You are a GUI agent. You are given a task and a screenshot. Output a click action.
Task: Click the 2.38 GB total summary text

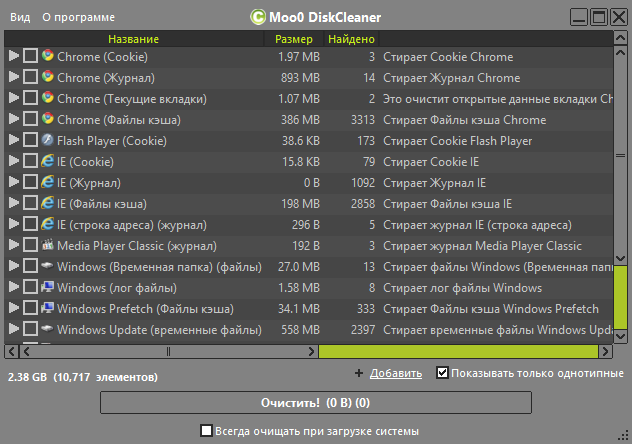[x=83, y=377]
